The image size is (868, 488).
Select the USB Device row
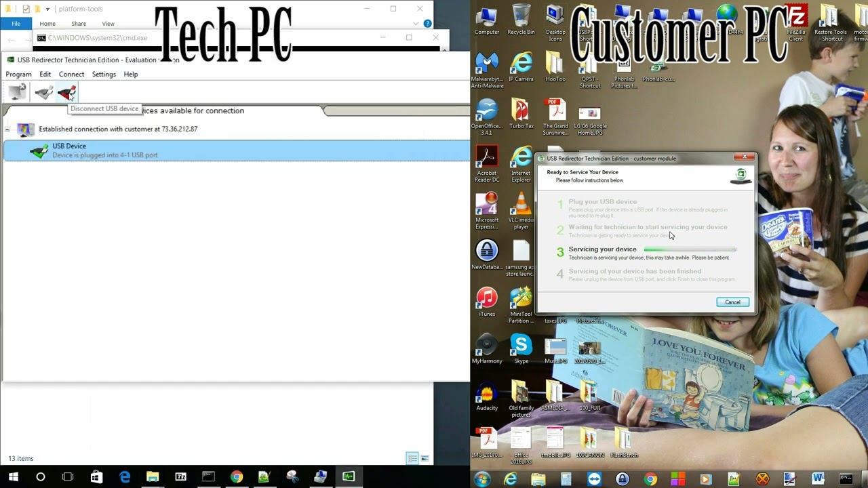click(x=236, y=150)
